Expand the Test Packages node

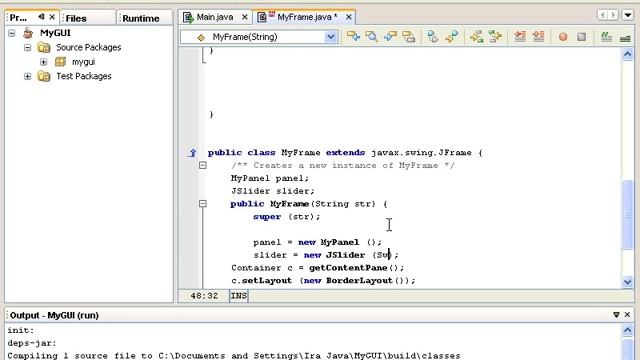[27, 76]
